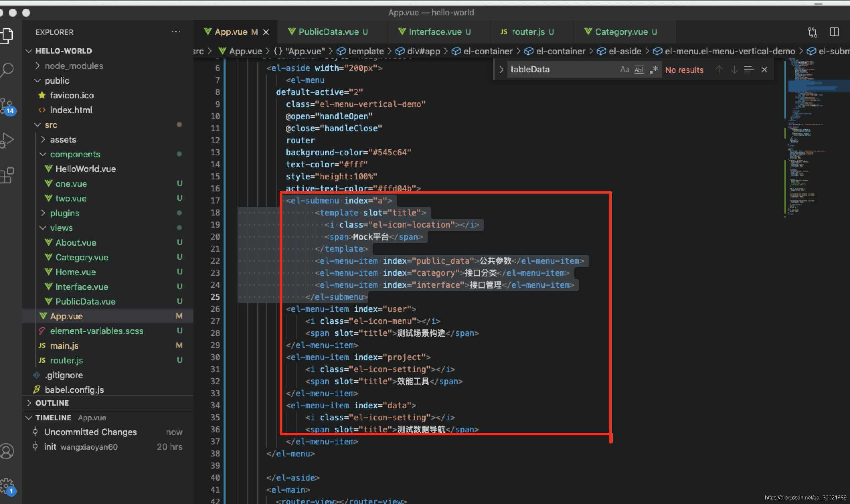Open Explorer more actions ellipsis

[x=176, y=31]
